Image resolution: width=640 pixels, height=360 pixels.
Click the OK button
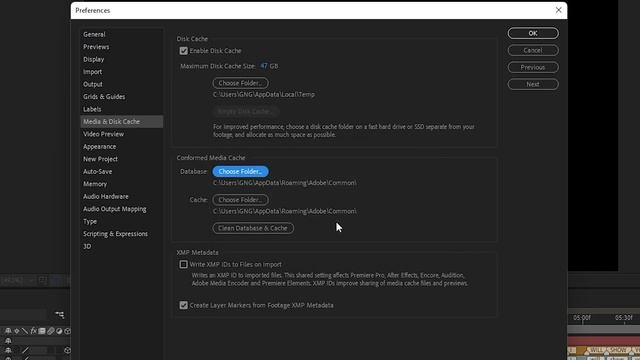pyautogui.click(x=533, y=33)
